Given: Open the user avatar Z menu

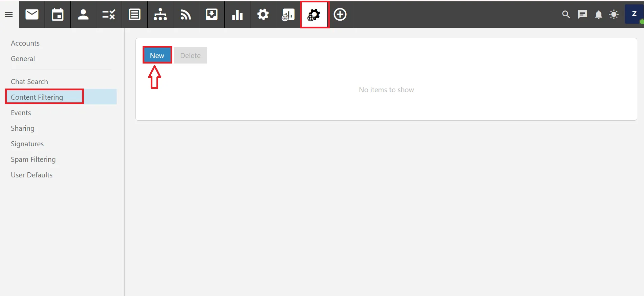Looking at the screenshot, I should pos(634,14).
